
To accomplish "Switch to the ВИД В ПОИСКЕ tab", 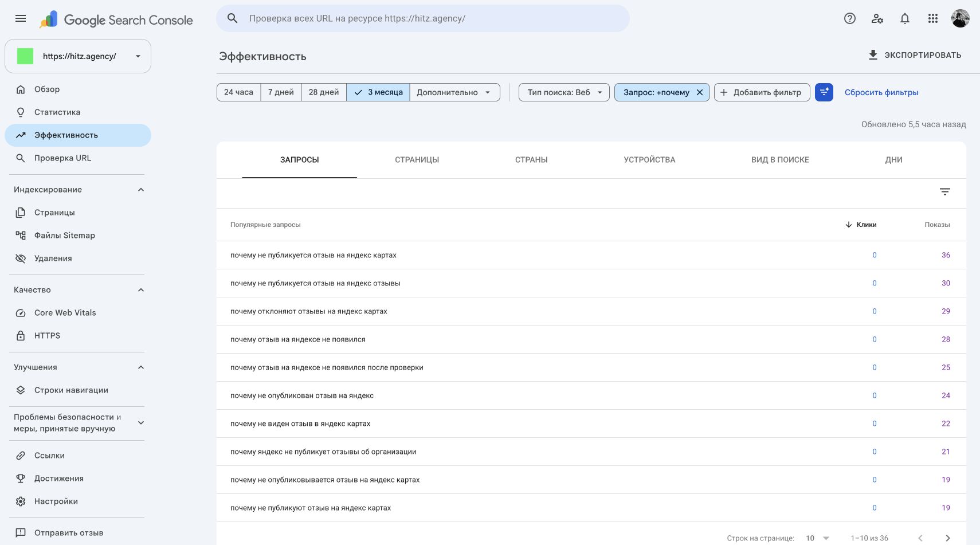I will (x=780, y=160).
